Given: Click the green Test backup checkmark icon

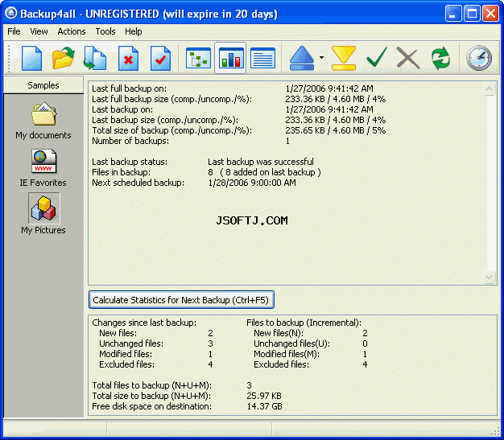Looking at the screenshot, I should point(377,57).
